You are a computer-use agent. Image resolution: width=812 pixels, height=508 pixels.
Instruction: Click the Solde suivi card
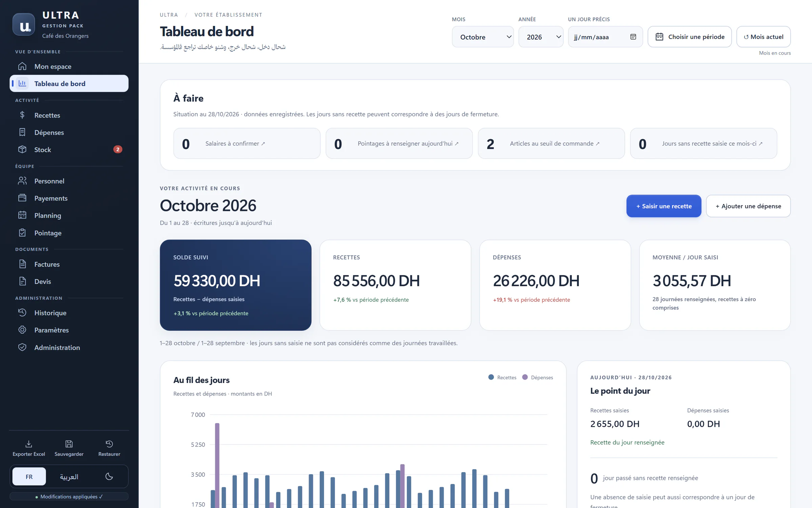coord(235,285)
